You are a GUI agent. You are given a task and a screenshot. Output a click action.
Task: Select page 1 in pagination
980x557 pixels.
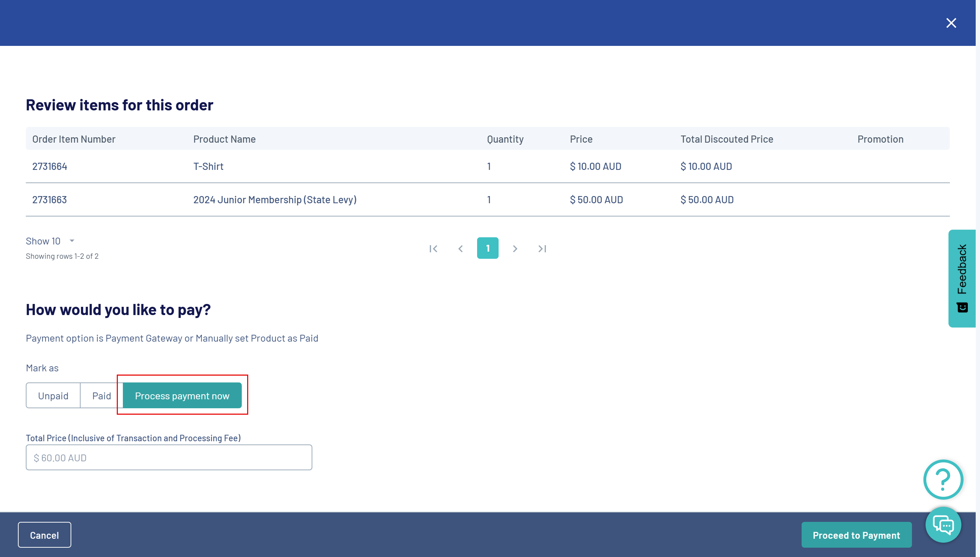(x=487, y=248)
